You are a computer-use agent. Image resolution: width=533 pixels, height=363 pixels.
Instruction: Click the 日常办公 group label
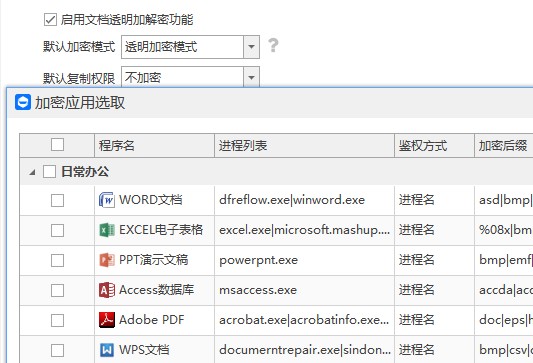tap(85, 172)
